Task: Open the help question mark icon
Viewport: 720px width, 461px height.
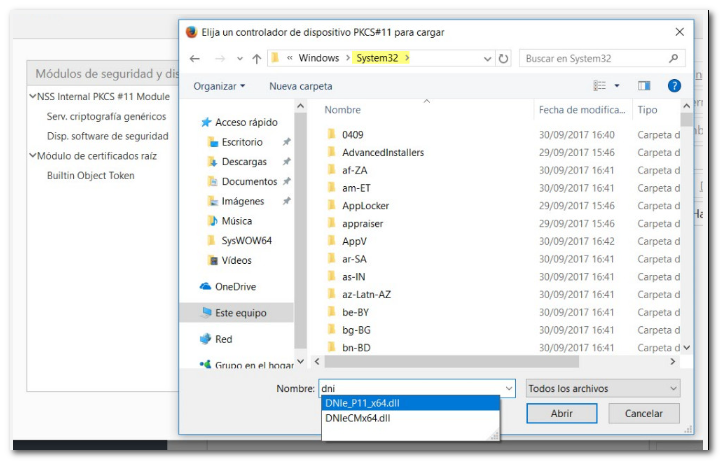Action: click(674, 86)
